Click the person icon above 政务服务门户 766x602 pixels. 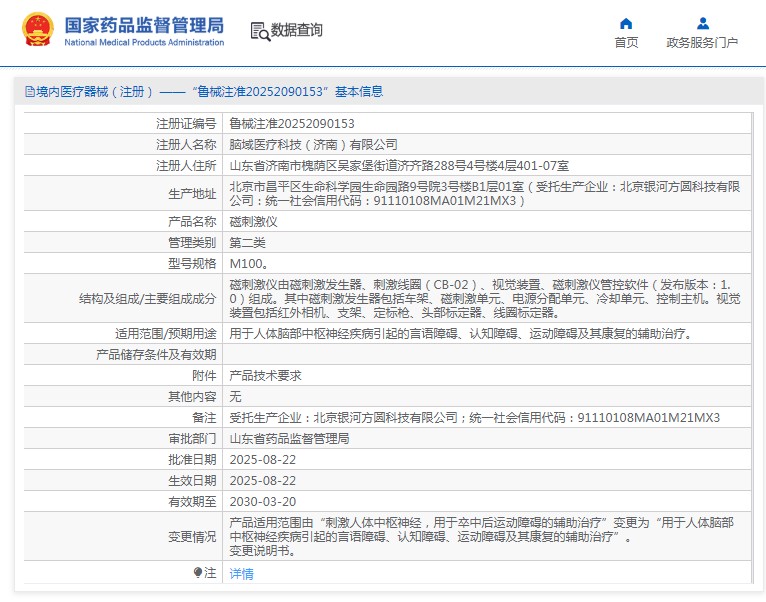[702, 23]
